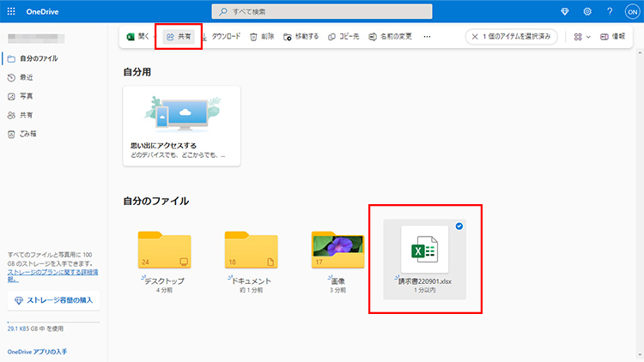Screen dimensions: 644x362
Task: Open the 情報 details pane
Action: coord(612,37)
